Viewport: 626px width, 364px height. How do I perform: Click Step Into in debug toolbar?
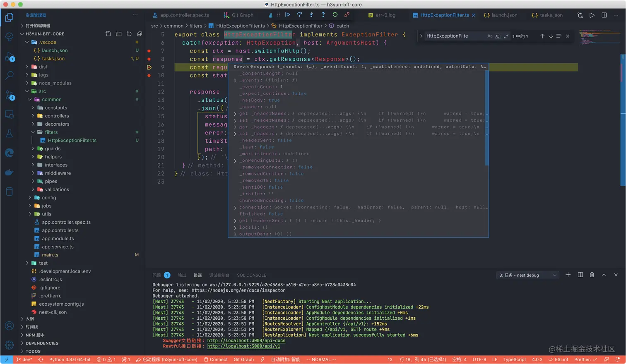(x=311, y=14)
